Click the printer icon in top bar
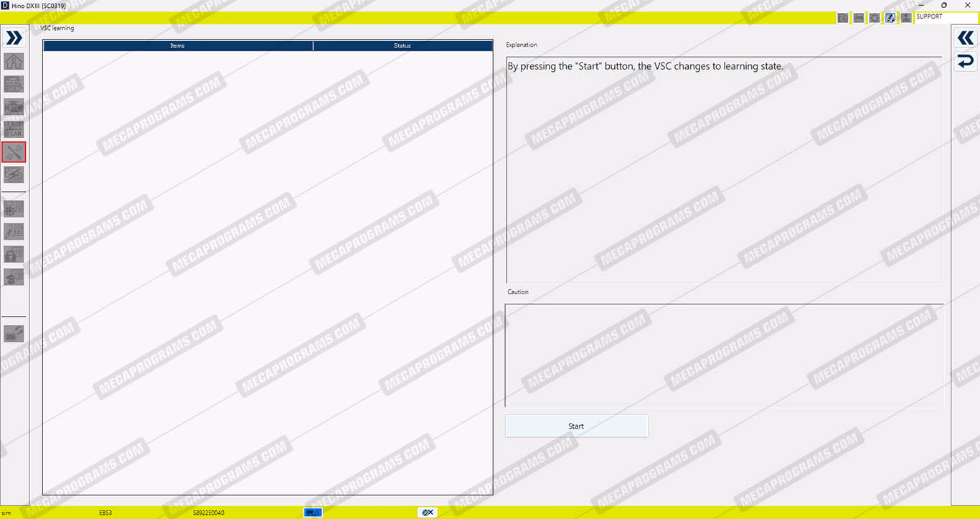 tap(858, 18)
